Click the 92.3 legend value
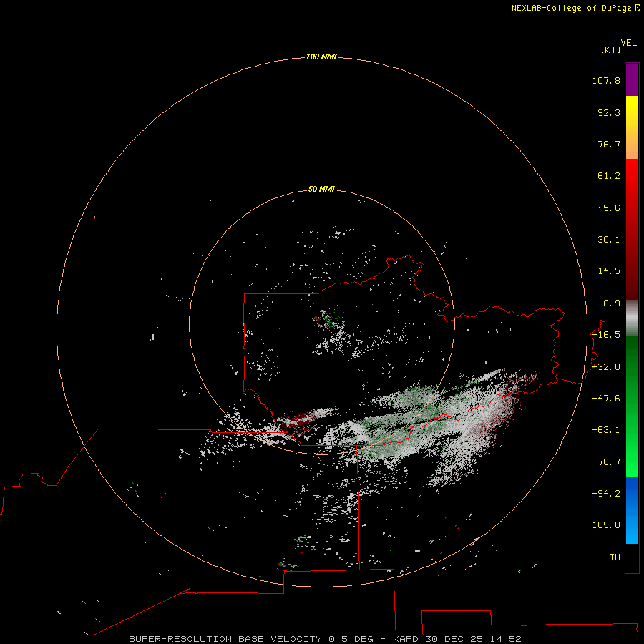This screenshot has width=644, height=644. (609, 112)
